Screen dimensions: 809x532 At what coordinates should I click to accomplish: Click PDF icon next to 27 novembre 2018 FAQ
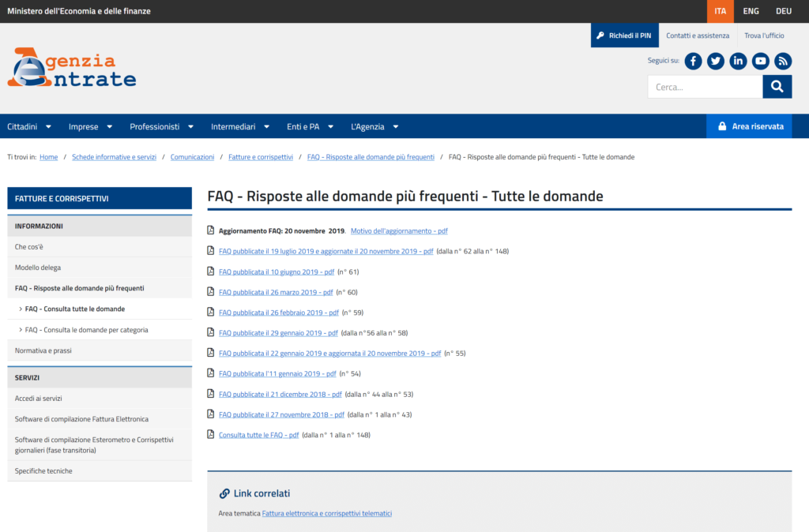coord(210,414)
